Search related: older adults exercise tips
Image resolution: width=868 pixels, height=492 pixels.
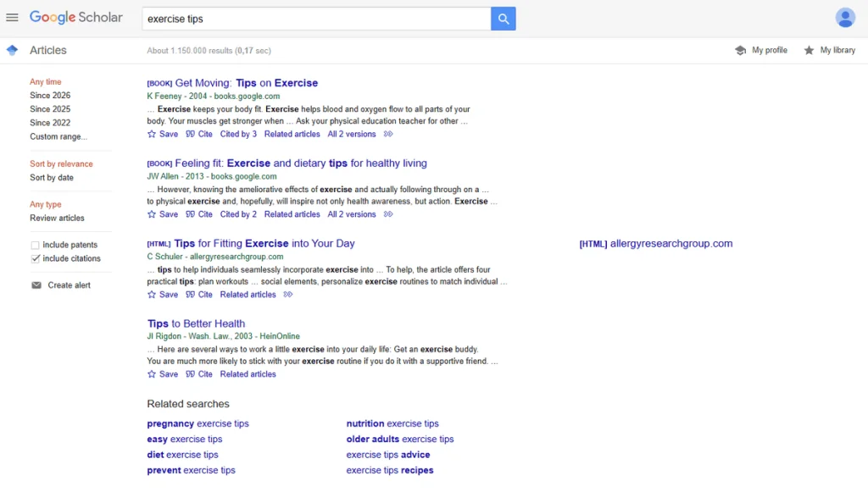coord(400,439)
